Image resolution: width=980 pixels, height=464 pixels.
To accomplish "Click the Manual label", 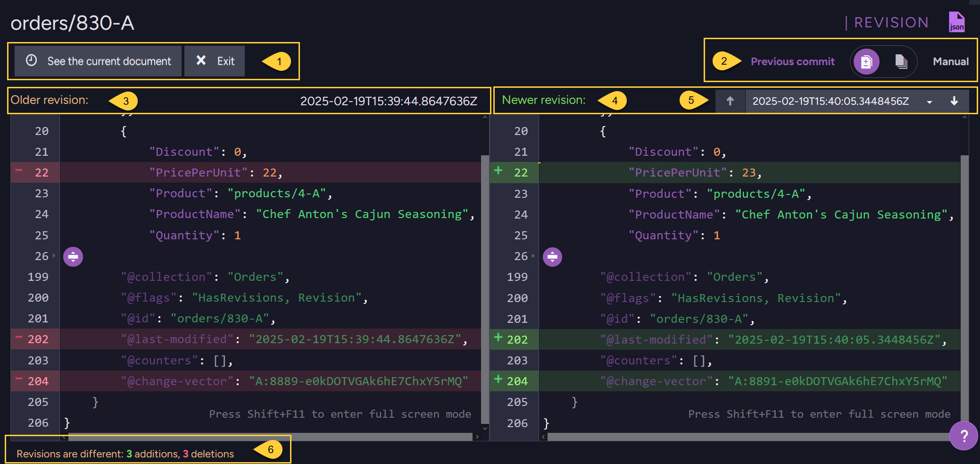I will (950, 61).
